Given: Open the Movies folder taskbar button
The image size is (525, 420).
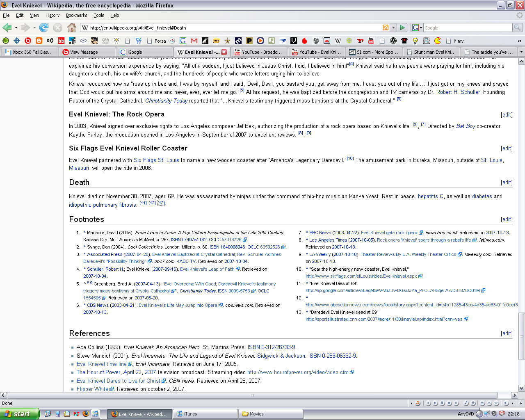Looking at the screenshot, I should coord(271,414).
